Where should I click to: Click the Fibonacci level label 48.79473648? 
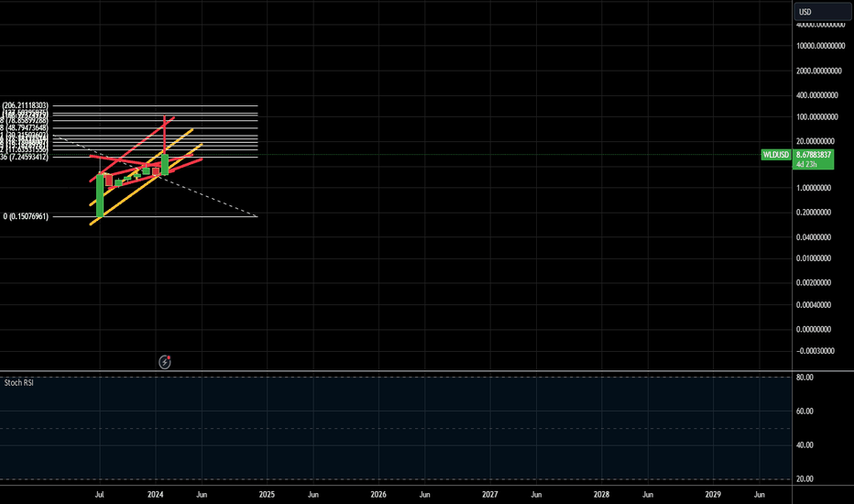click(x=27, y=127)
